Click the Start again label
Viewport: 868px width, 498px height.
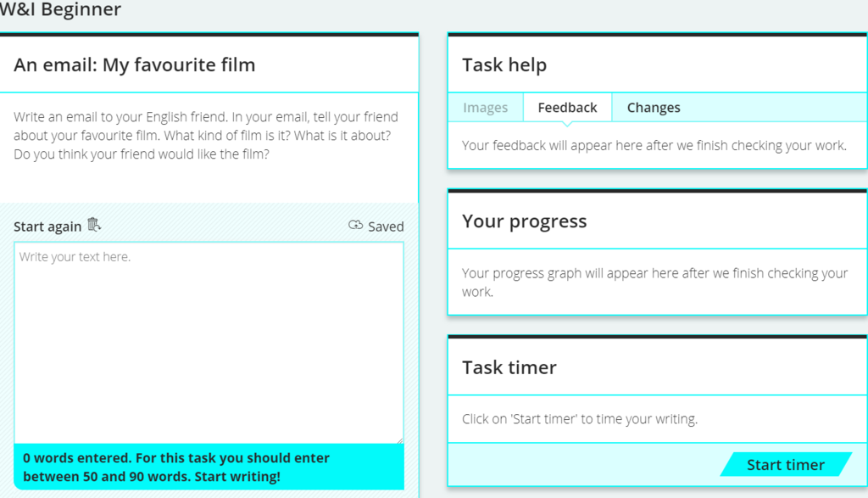pyautogui.click(x=47, y=227)
